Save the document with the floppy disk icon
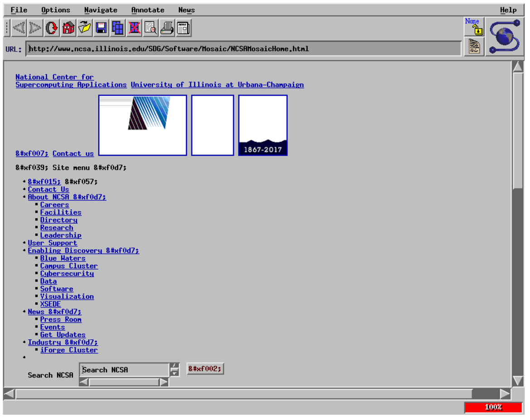 pos(101,28)
